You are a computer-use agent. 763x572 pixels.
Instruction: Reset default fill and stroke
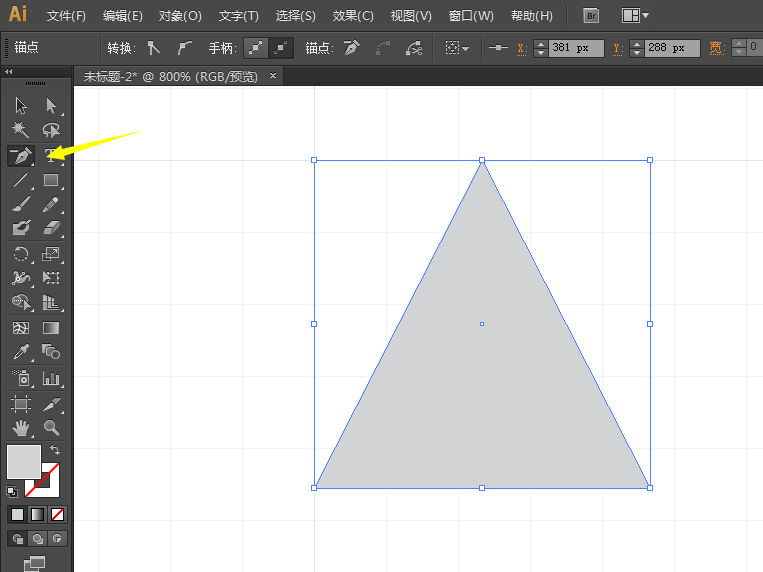(x=12, y=492)
